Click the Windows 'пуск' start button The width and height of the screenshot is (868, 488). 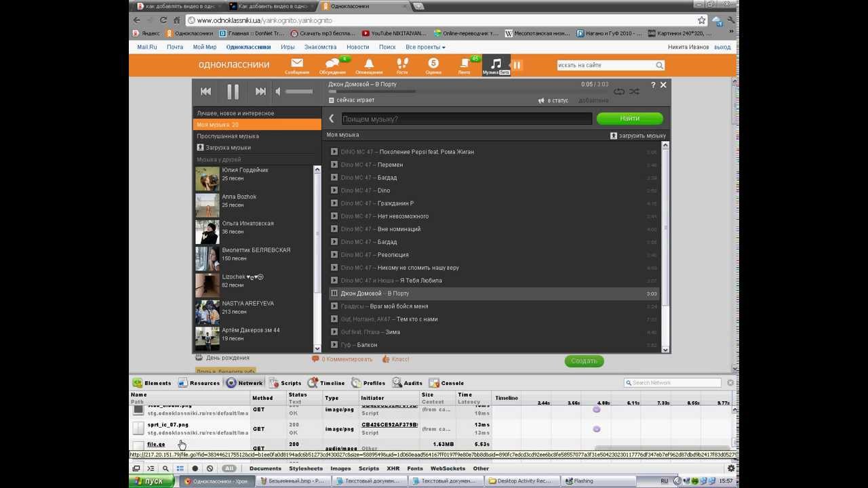[x=153, y=481]
